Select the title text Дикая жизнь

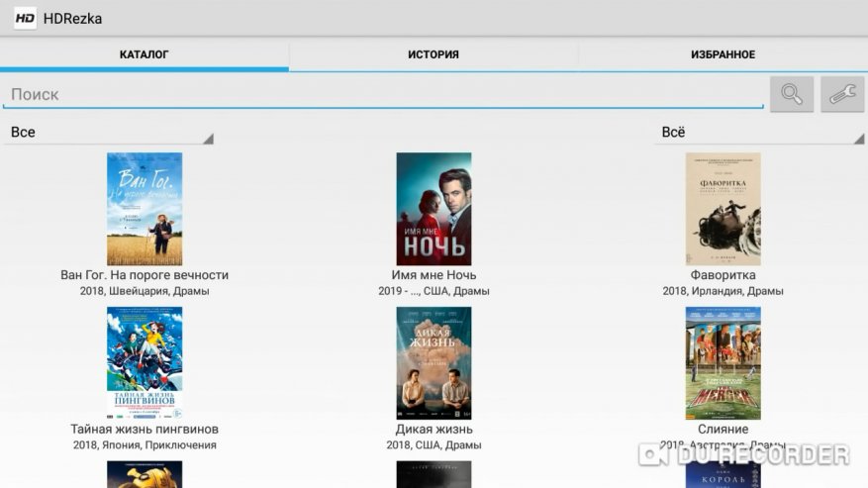(x=434, y=429)
